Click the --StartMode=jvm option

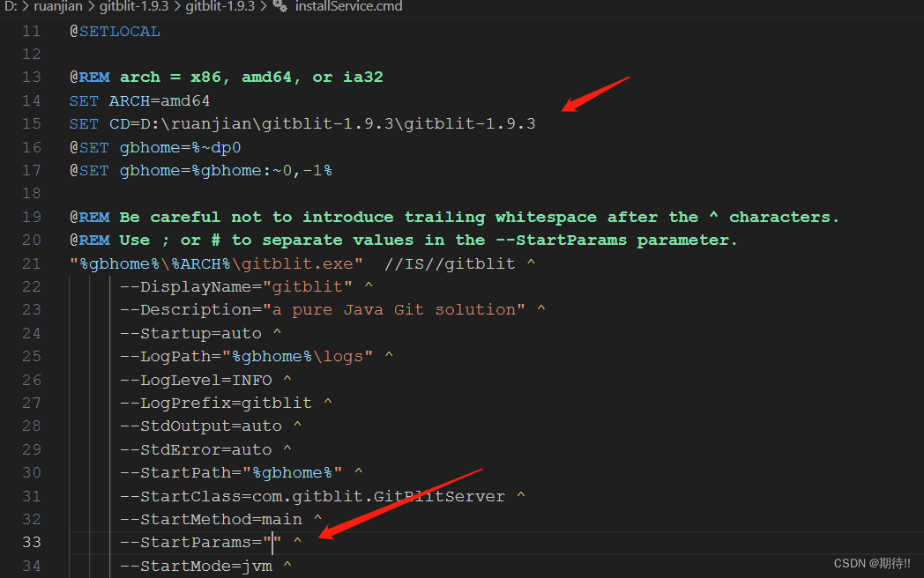(x=196, y=566)
